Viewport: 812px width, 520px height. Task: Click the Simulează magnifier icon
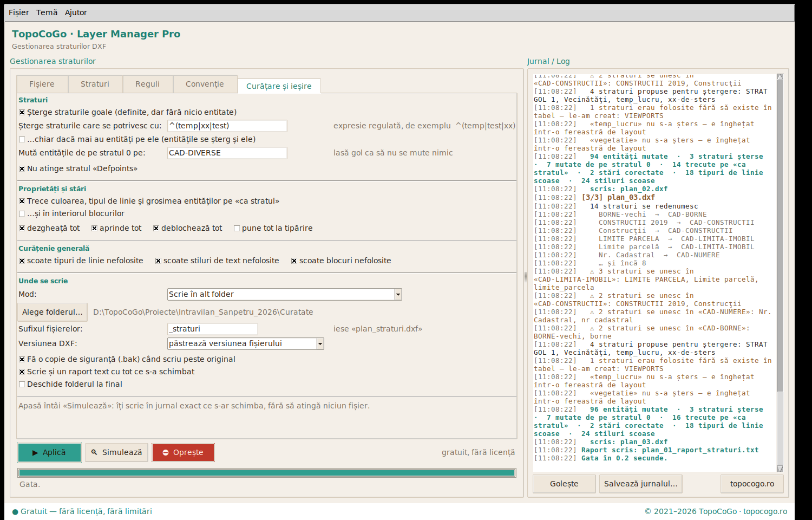pos(94,452)
